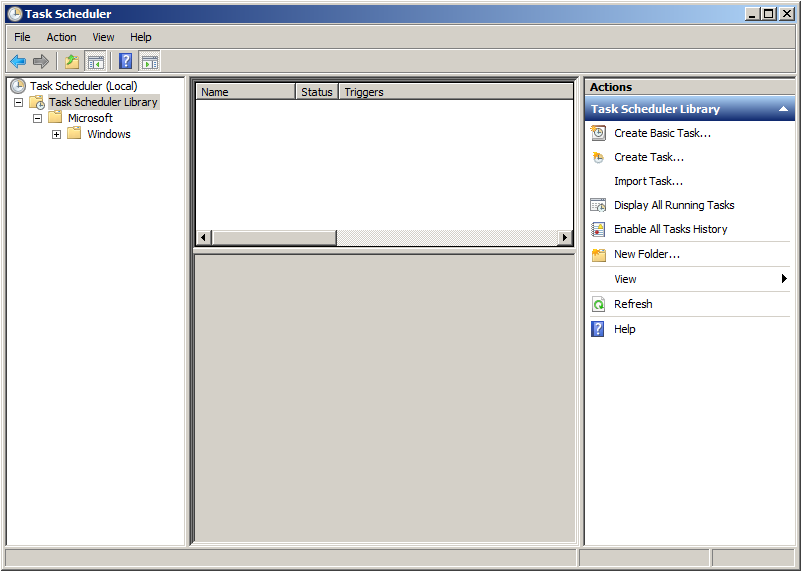
Task: Click the Microsoft folder icon
Action: 55,118
